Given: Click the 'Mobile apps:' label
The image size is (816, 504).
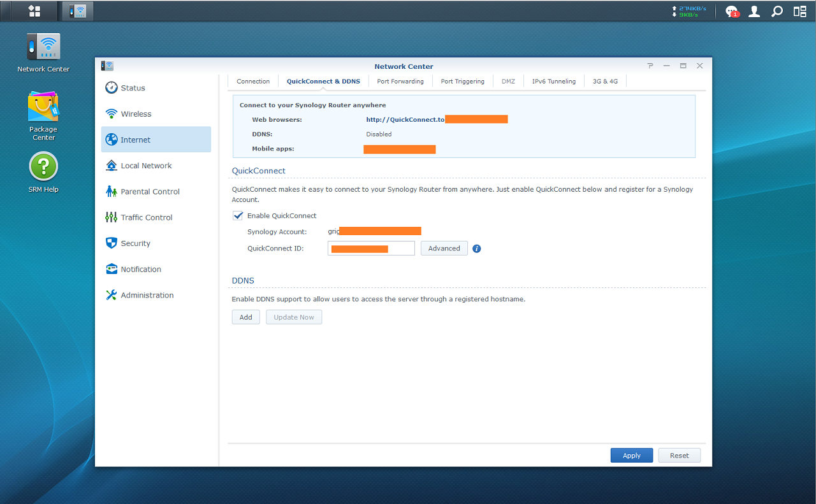Looking at the screenshot, I should (273, 149).
